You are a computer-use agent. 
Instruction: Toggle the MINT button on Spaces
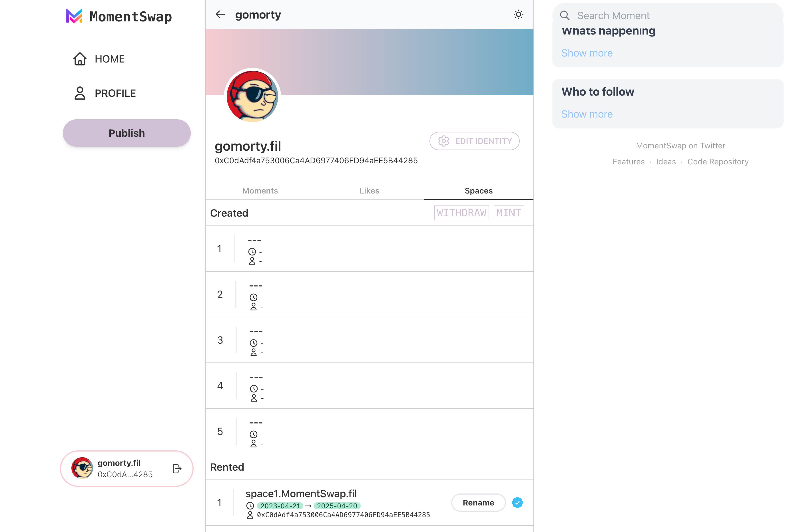click(509, 213)
